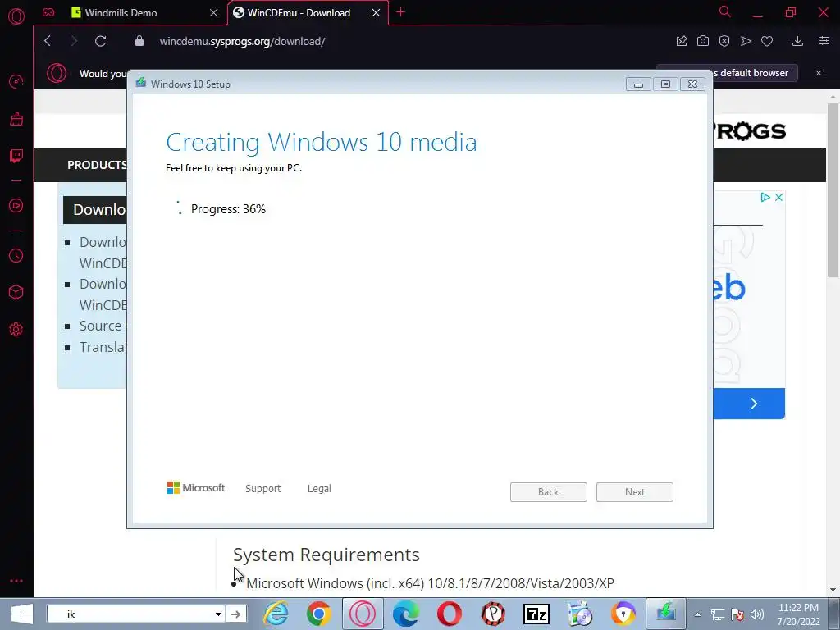Switch to Opera GX taskbar button
Screen dimensions: 840x630
pyautogui.click(x=363, y=614)
